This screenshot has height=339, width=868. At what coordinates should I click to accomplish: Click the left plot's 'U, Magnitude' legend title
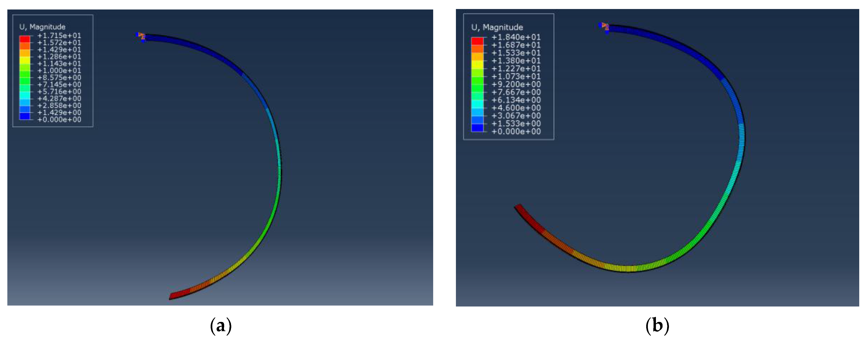click(x=42, y=27)
